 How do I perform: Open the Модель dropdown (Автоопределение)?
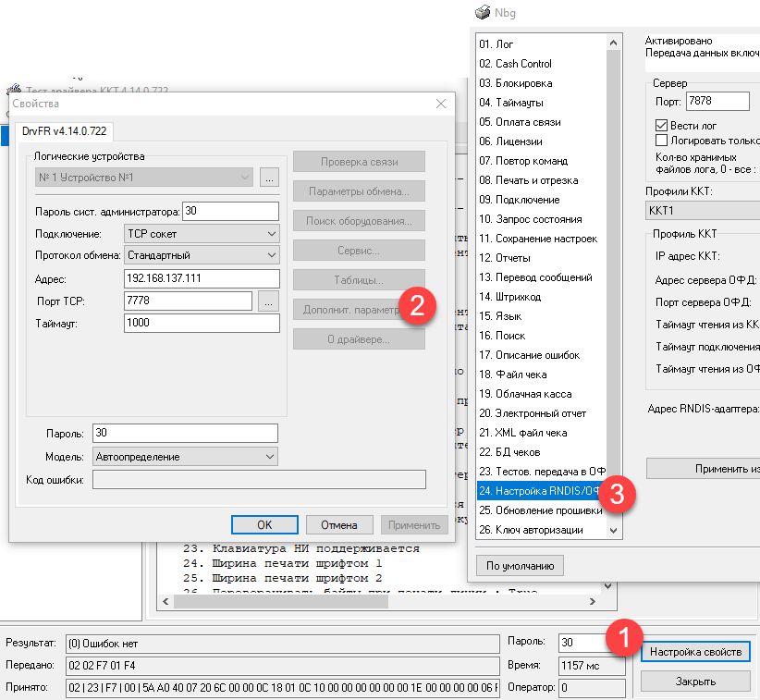point(185,456)
